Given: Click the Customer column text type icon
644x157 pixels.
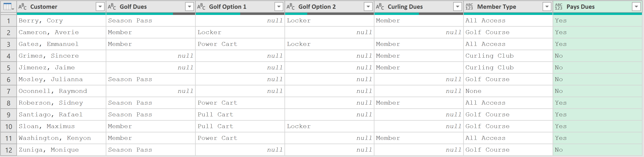Looking at the screenshot, I should click(x=23, y=7).
